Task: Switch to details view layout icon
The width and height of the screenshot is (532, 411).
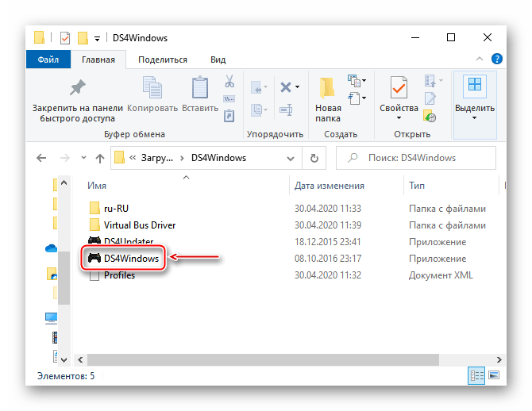Action: point(476,375)
